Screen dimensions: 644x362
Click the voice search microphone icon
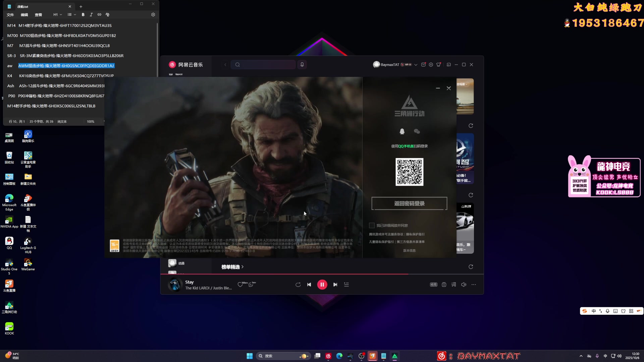pos(302,65)
